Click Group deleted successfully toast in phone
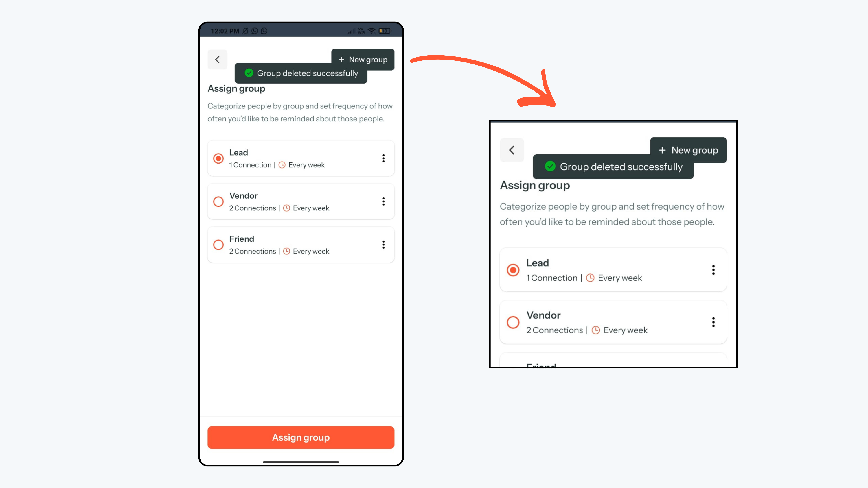868x488 pixels. click(x=301, y=73)
